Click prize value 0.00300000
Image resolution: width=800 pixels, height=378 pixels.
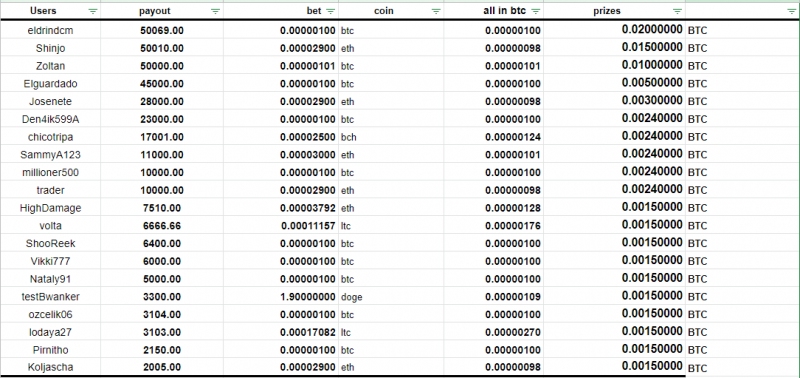coord(652,100)
